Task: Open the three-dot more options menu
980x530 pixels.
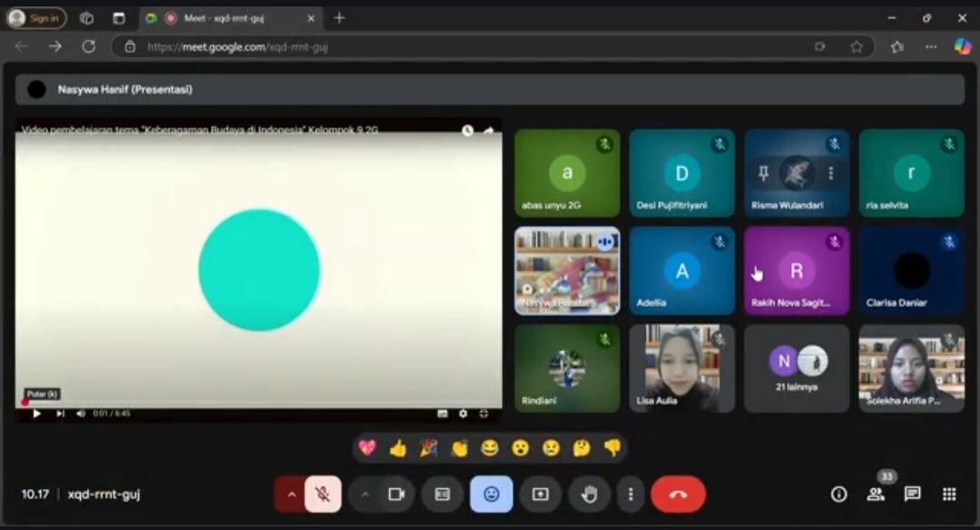Action: click(x=631, y=495)
